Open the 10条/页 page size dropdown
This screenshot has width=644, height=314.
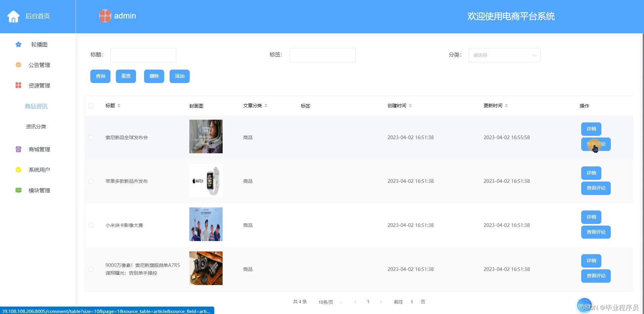tap(330, 302)
